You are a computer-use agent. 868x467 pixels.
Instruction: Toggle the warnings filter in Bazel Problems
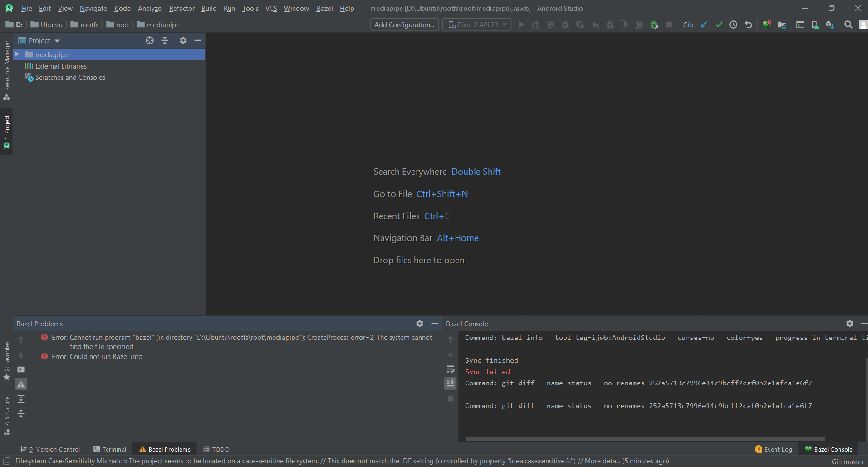(x=21, y=383)
